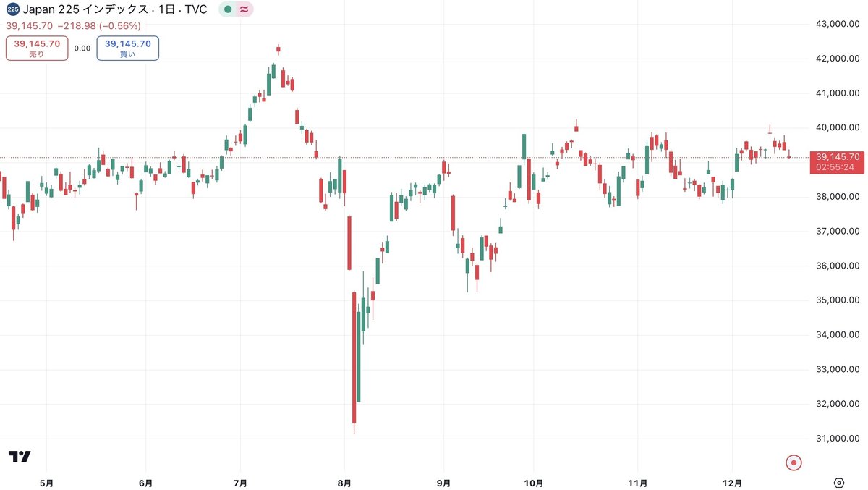The image size is (868, 490).
Task: Click the 8月 label on time axis
Action: tap(345, 483)
